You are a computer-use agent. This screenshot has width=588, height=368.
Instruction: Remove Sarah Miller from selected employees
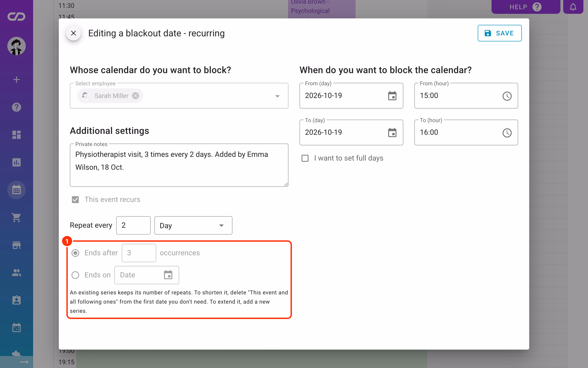coord(136,96)
